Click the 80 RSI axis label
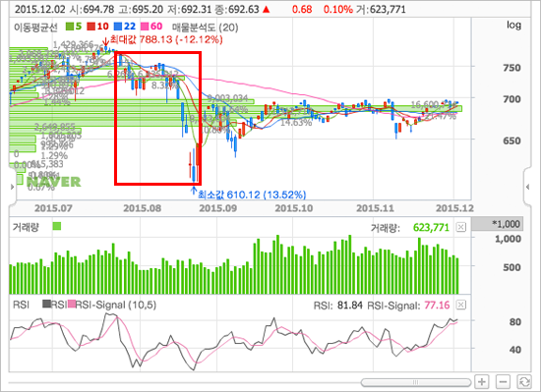541x392 pixels. coord(514,321)
